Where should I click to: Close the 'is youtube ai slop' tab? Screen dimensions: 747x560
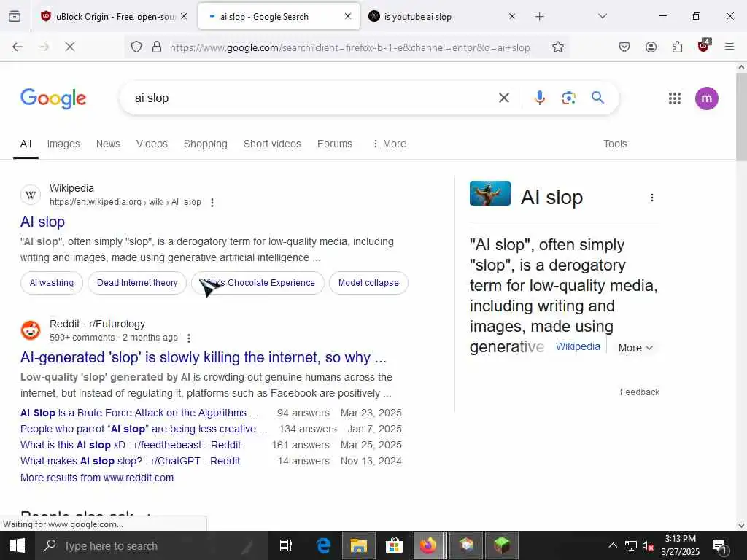click(511, 17)
